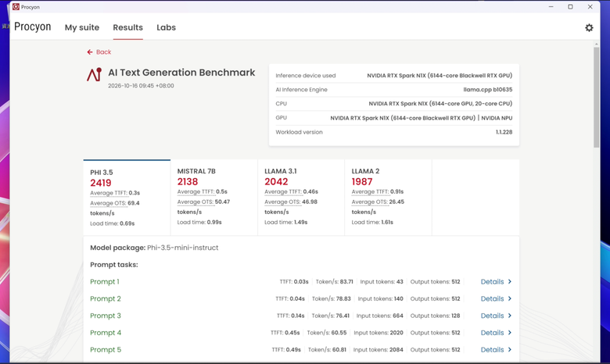The image size is (610, 364).
Task: Click the chevron next to Prompt 1 Details
Action: pyautogui.click(x=510, y=282)
